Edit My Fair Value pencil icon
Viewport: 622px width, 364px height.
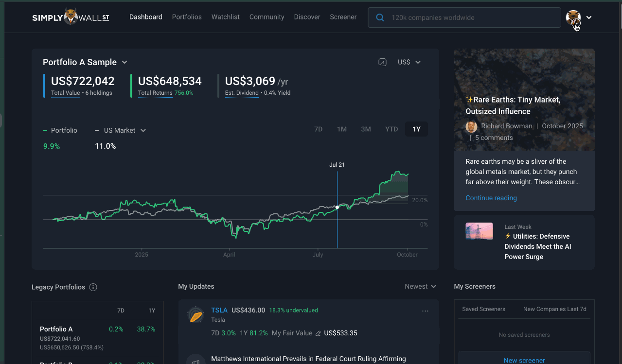pyautogui.click(x=318, y=333)
